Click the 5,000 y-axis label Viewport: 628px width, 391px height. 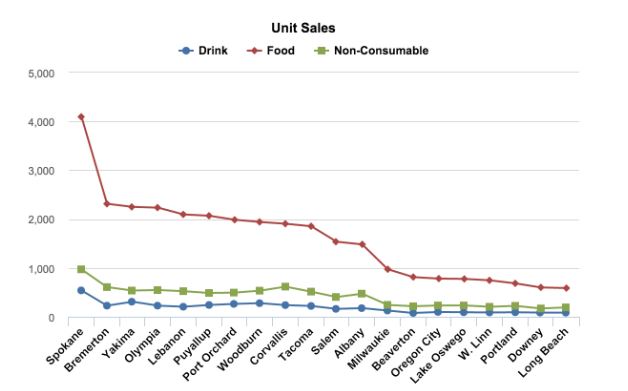[42, 74]
